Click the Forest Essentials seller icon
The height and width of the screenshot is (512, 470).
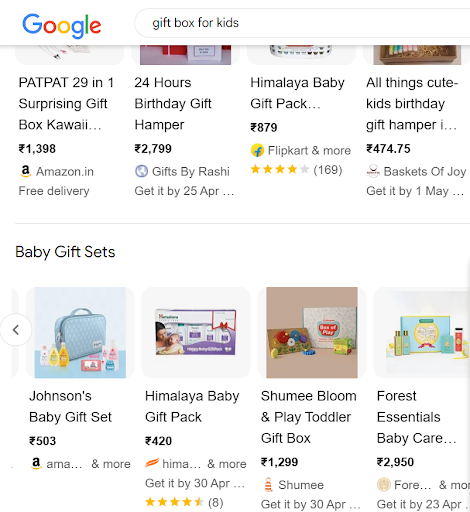click(x=383, y=485)
